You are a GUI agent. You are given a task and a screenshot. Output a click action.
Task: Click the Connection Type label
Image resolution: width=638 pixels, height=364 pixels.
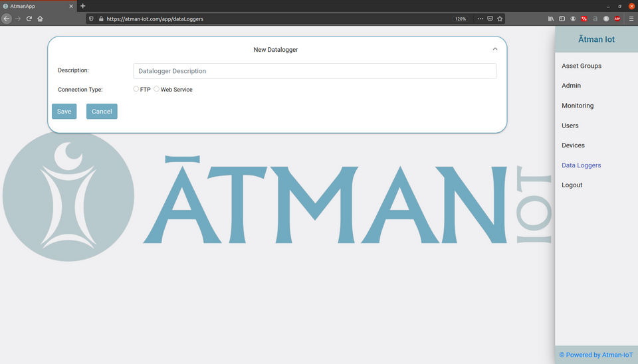click(x=80, y=90)
